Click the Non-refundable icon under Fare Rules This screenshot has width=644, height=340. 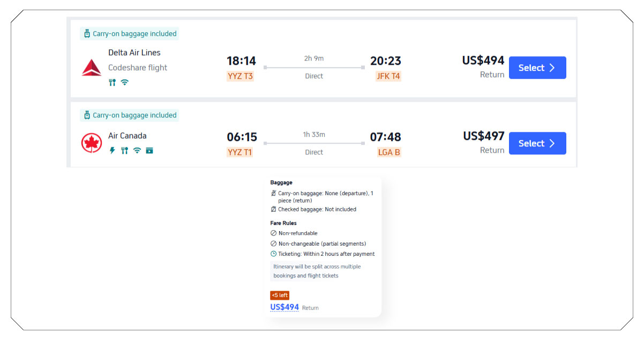coord(273,233)
